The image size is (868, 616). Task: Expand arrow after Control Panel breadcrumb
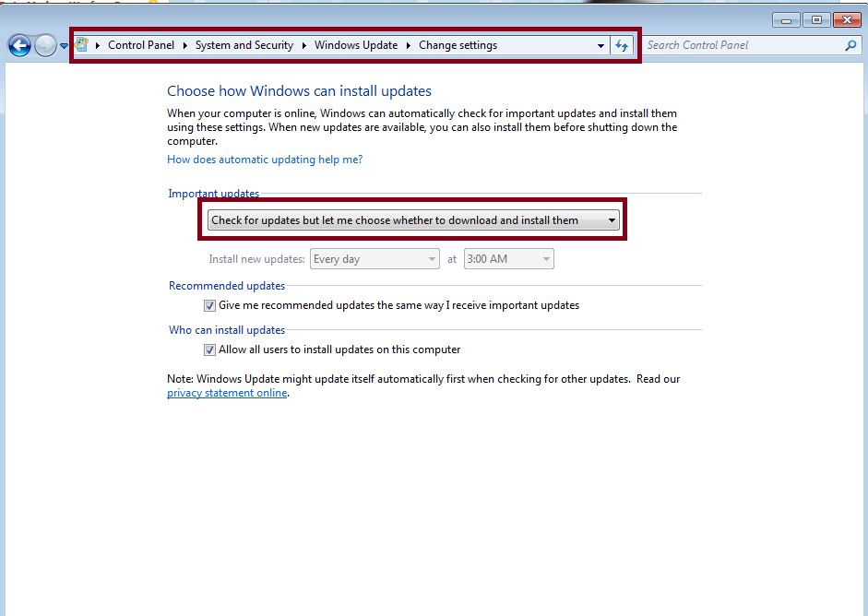pyautogui.click(x=184, y=45)
